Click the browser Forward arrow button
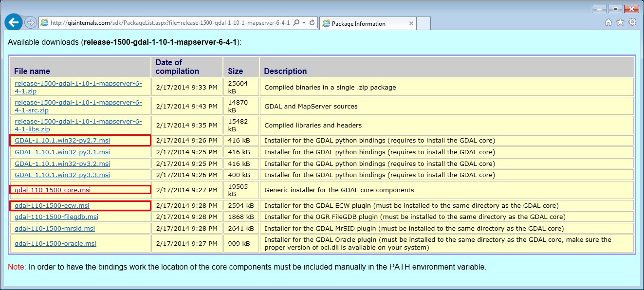Image resolution: width=644 pixels, height=290 pixels. pos(30,22)
